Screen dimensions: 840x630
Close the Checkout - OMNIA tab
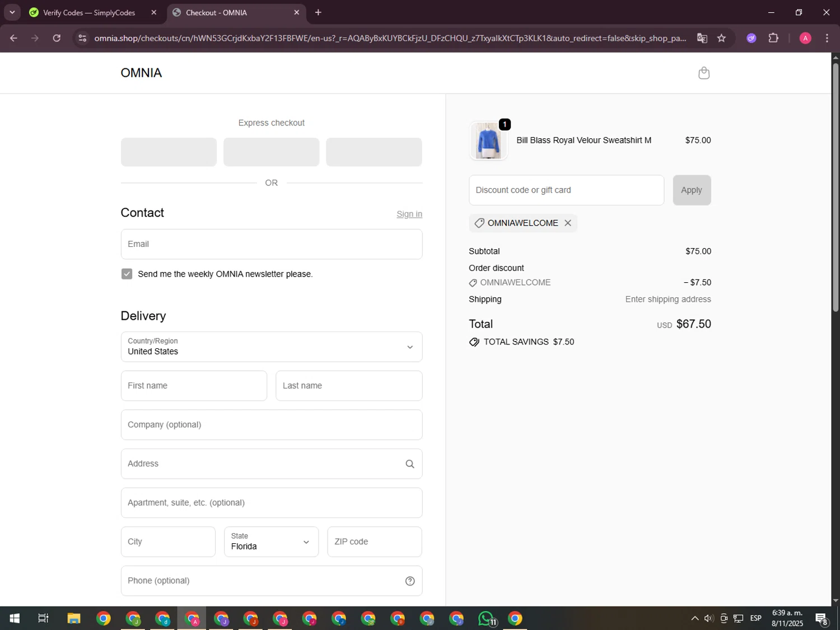click(x=297, y=12)
